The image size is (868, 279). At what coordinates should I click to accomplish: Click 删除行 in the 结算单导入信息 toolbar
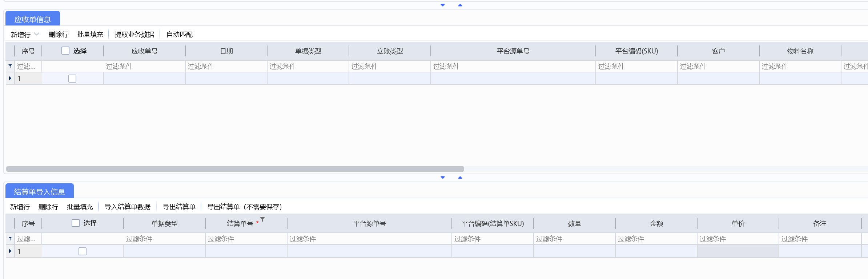pos(48,207)
